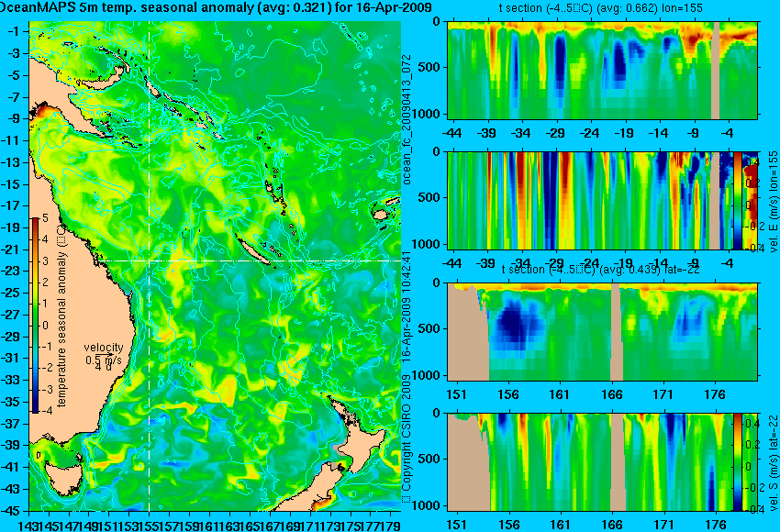Image resolution: width=780 pixels, height=532 pixels.
Task: Click the "0.4" tick on the southward velocity colorbar
Action: point(752,424)
